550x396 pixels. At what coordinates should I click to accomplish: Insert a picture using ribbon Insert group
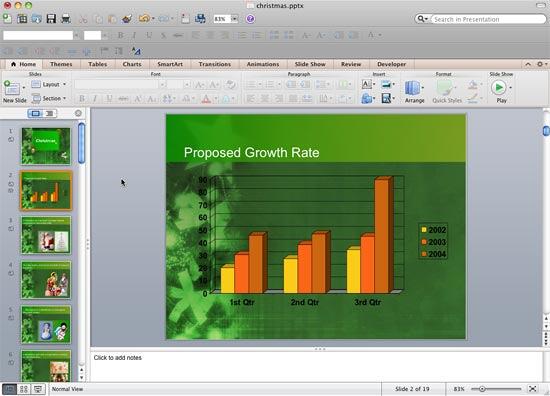click(386, 84)
